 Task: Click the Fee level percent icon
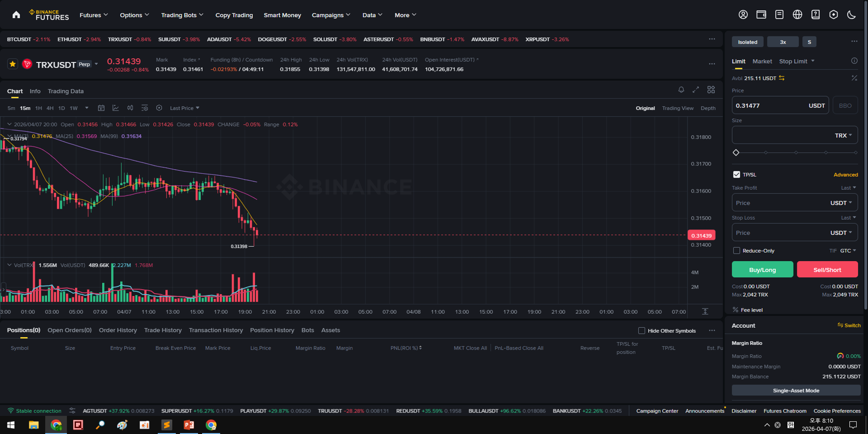coord(735,310)
